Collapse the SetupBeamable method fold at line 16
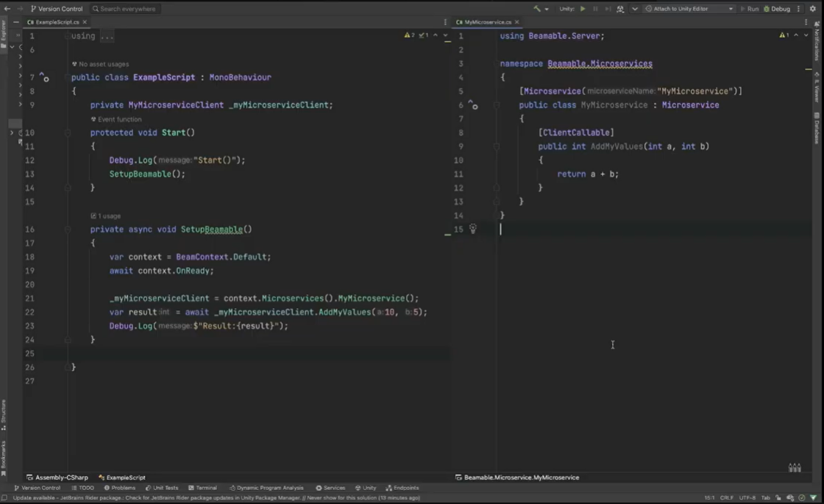 pyautogui.click(x=67, y=230)
